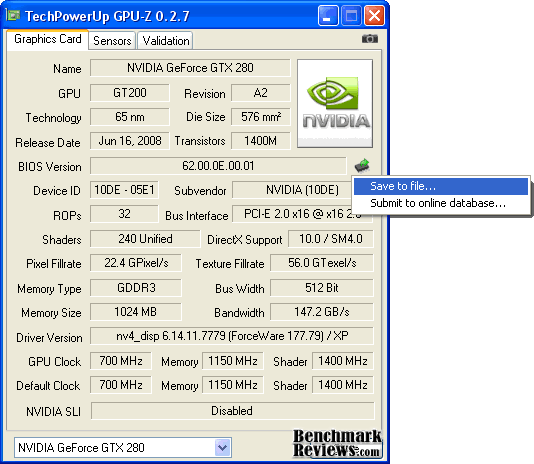Click Default Clock row Memory 1150 MHz
The width and height of the screenshot is (534, 464).
click(x=233, y=385)
